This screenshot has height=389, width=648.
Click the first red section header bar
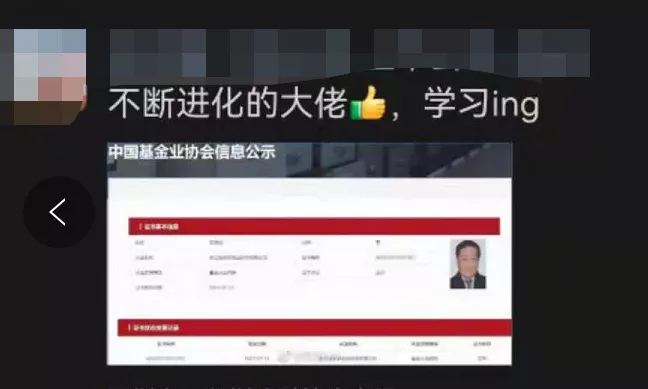[314, 226]
